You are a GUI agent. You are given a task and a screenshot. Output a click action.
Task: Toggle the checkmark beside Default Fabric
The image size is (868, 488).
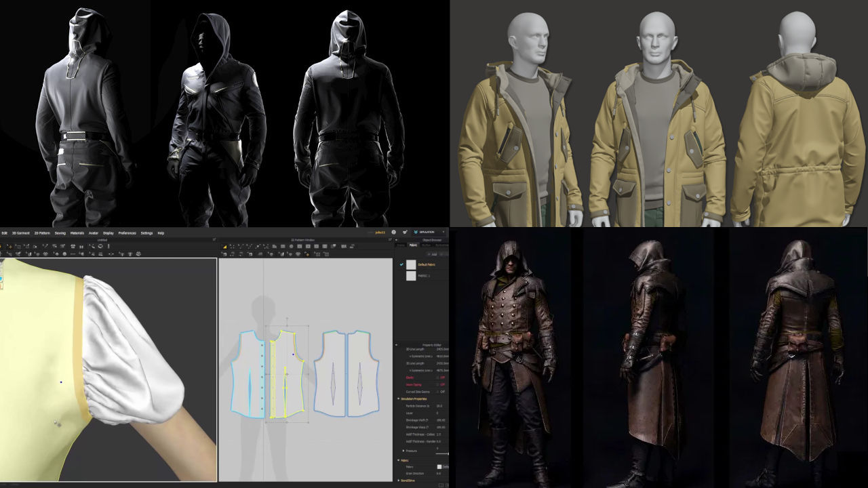click(x=401, y=264)
